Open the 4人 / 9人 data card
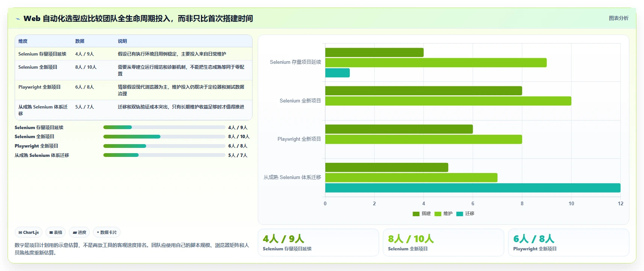 318,242
